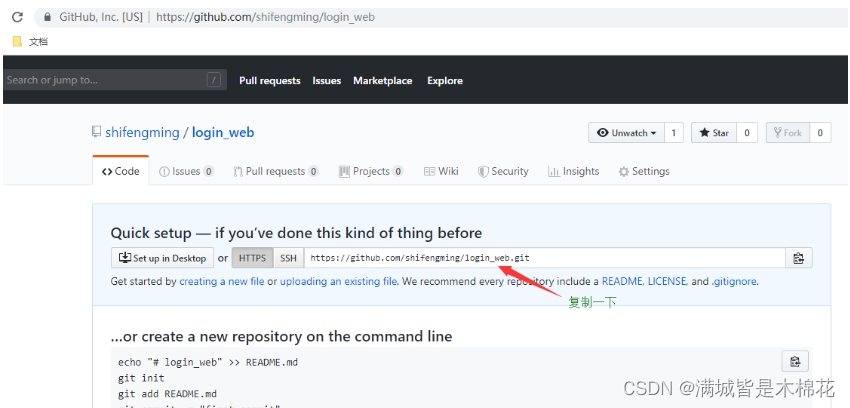850x408 pixels.
Task: Follow the uploading an existing file link
Action: (x=339, y=282)
